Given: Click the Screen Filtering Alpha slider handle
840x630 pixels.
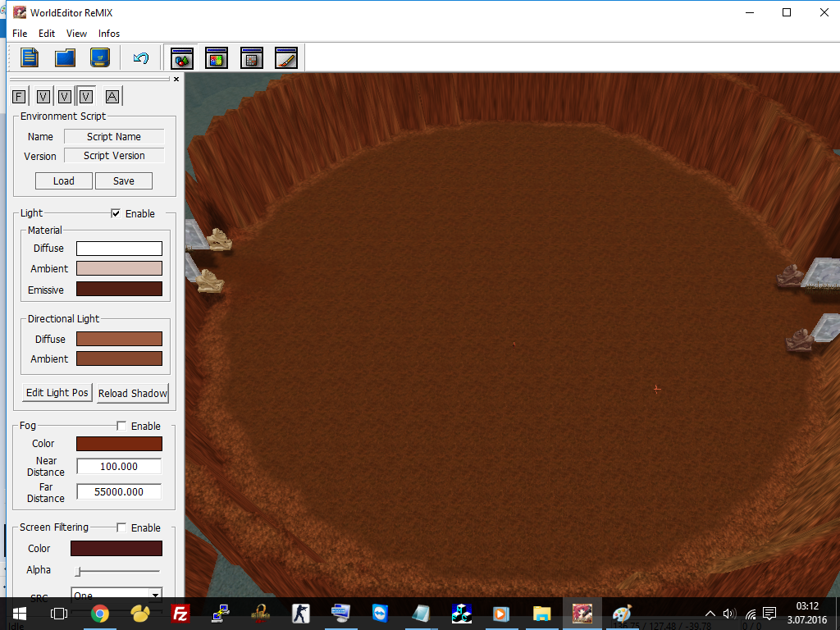Looking at the screenshot, I should (x=78, y=572).
